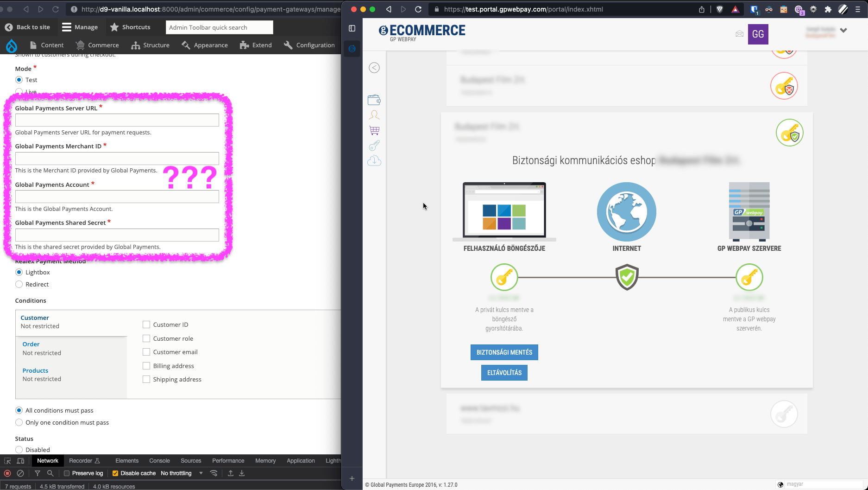This screenshot has height=490, width=868.
Task: Click Back to site arrow icon
Action: (9, 27)
